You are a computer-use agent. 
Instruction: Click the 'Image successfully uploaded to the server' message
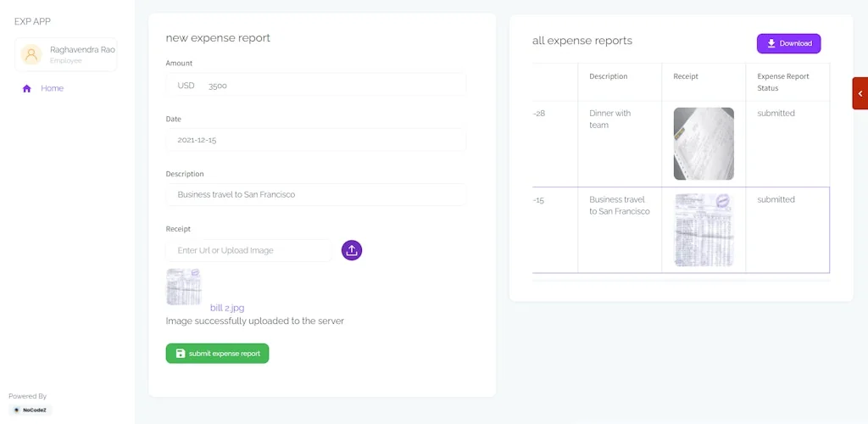(x=254, y=321)
